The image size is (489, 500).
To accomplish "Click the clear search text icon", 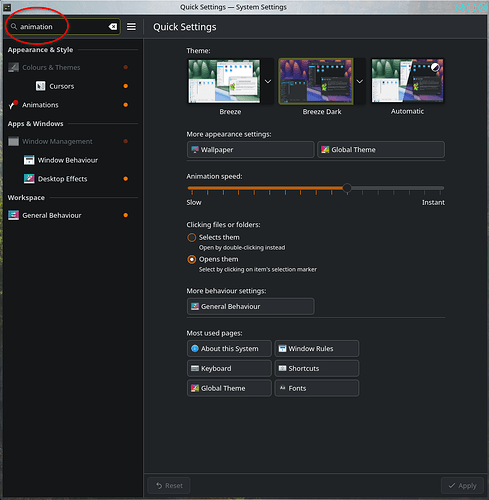I will [113, 27].
